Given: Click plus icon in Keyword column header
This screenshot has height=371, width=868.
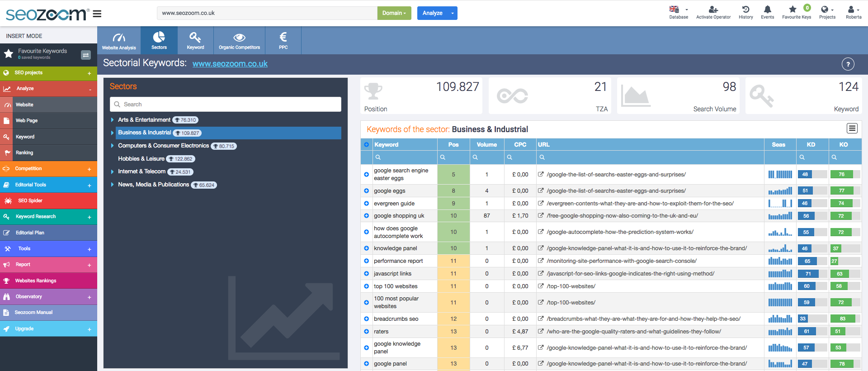Looking at the screenshot, I should coord(366,145).
